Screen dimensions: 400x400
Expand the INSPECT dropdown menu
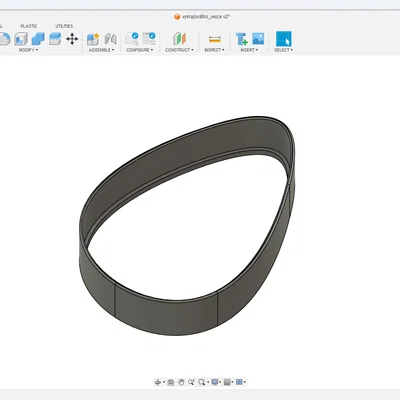(x=214, y=50)
